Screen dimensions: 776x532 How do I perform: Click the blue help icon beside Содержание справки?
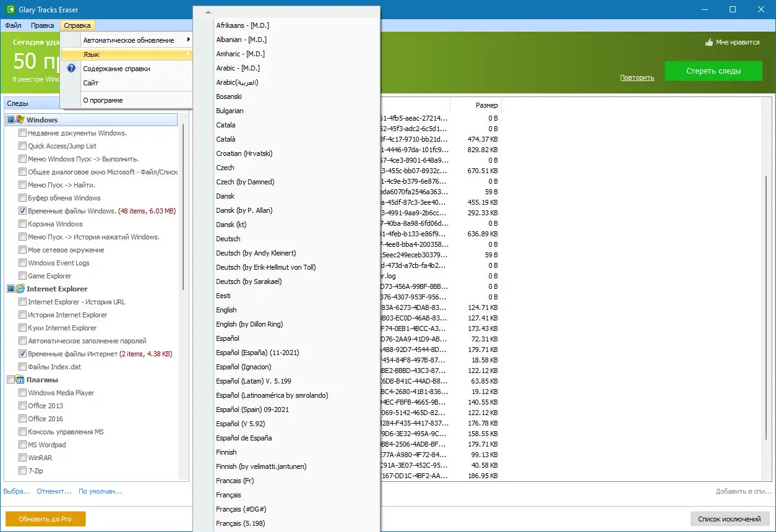point(71,69)
